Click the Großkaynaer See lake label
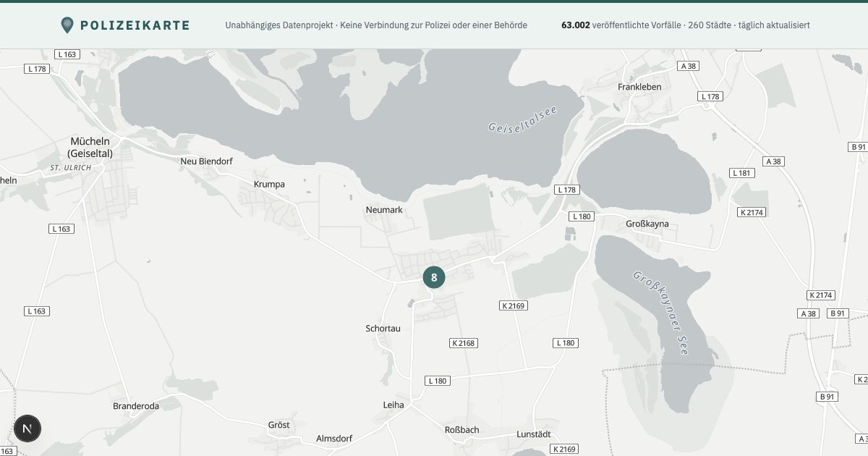This screenshot has width=868, height=456. 660,312
